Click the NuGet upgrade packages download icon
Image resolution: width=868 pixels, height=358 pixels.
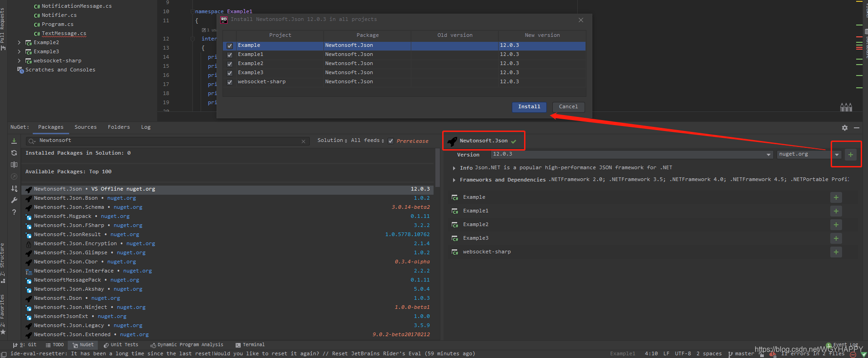tap(14, 141)
